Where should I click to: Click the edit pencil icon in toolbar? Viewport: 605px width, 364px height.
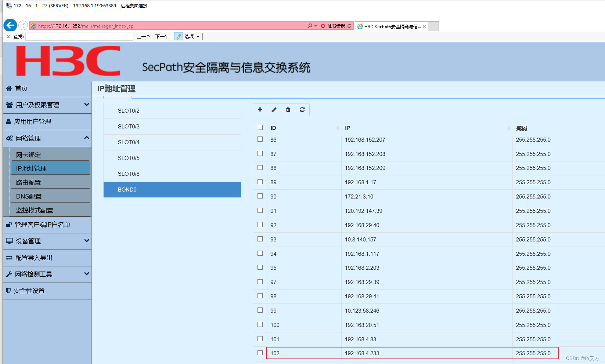click(x=274, y=110)
